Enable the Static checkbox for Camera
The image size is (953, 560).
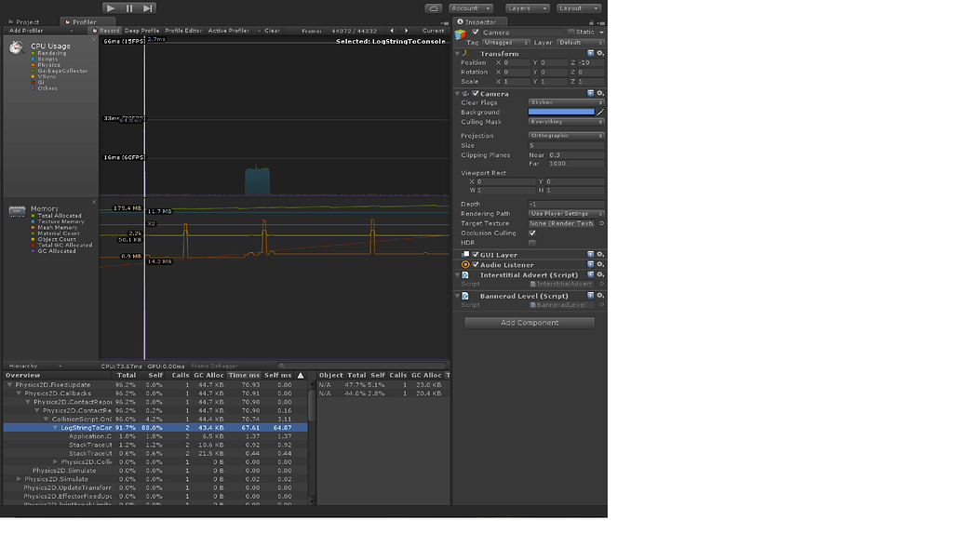pos(570,32)
